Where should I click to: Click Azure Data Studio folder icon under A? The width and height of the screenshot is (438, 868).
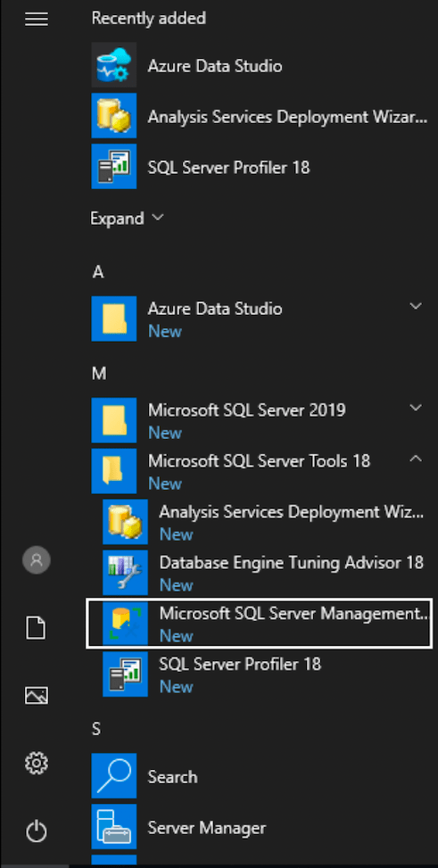coord(114,318)
